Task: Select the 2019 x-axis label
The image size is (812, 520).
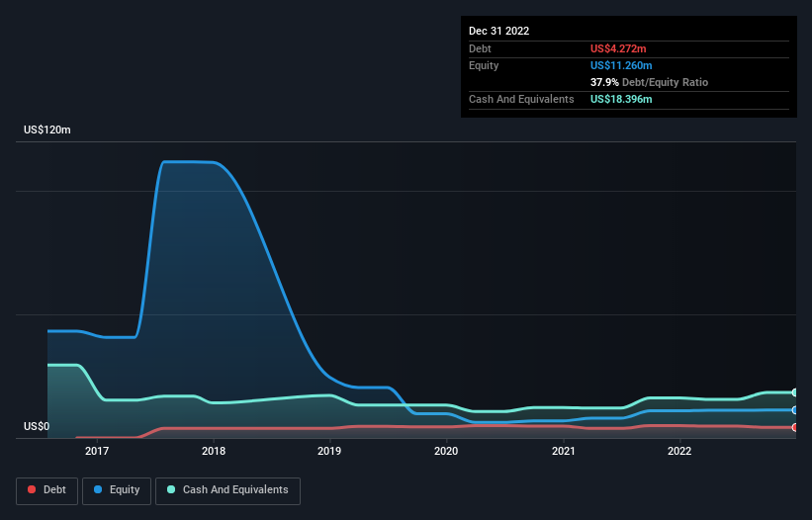Action: click(329, 451)
